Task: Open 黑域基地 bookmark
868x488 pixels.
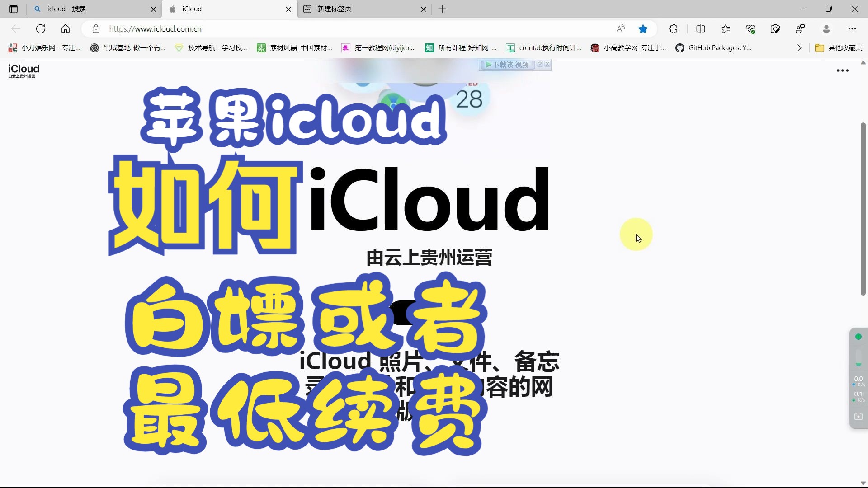Action: pos(128,48)
